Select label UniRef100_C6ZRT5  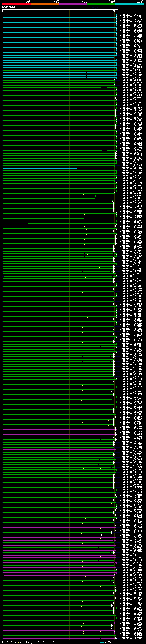[x=131, y=175]
